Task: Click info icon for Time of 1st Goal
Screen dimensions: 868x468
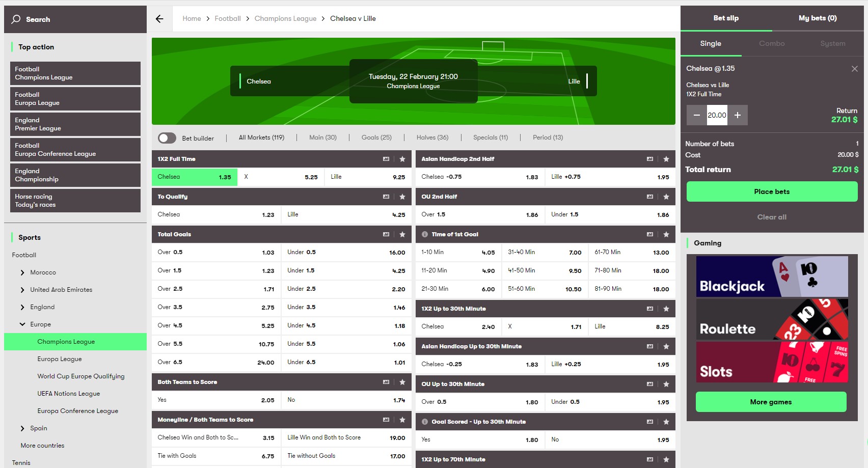Action: [x=425, y=234]
